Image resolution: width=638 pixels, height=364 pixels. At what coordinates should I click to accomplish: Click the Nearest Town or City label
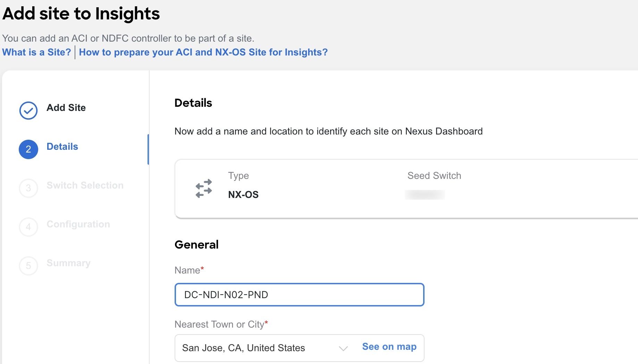(x=221, y=324)
